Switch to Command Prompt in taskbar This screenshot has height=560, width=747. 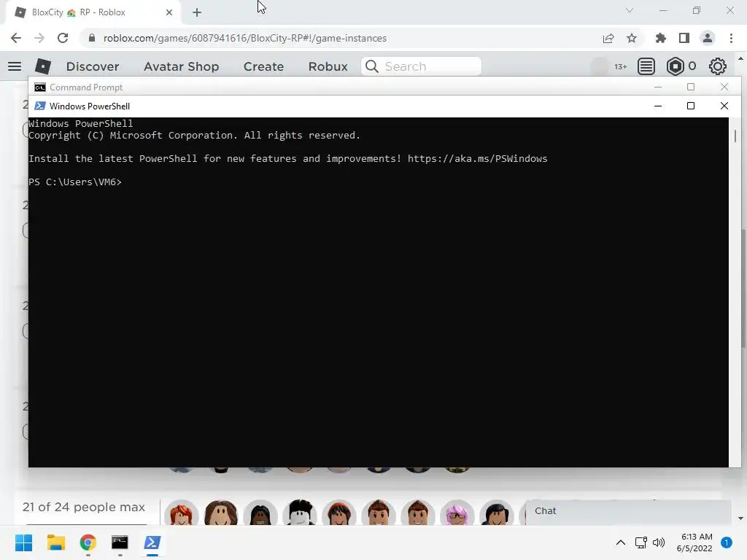120,542
